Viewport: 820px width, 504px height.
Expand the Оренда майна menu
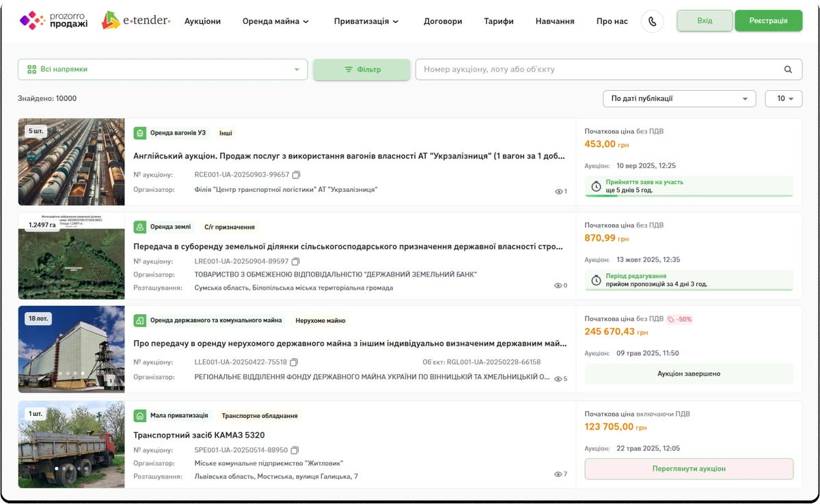275,21
